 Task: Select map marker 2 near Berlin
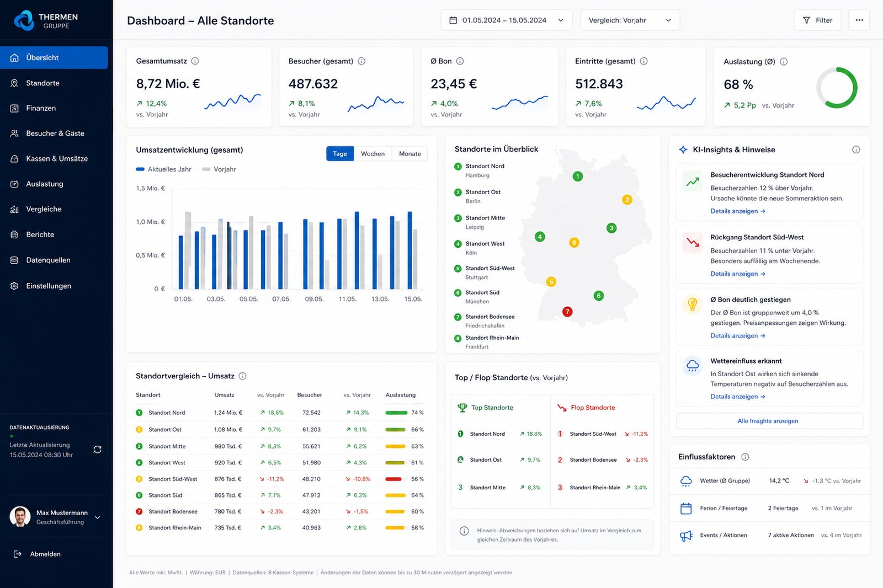627,200
